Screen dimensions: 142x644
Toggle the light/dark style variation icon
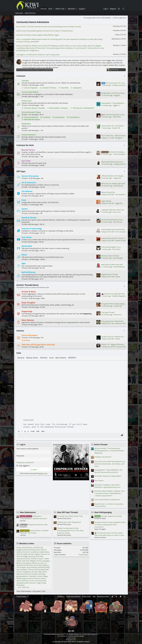[119, 9]
